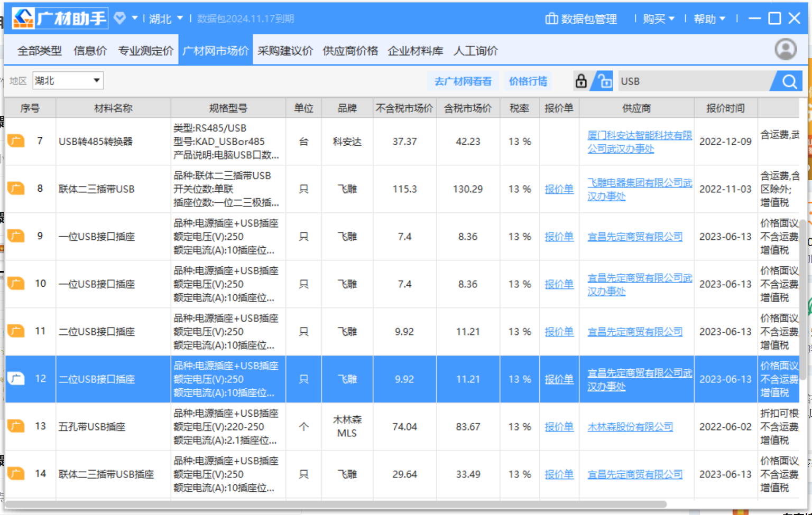Open 宜昌先定商贸有限公司 link in row 9
This screenshot has width=812, height=515.
[635, 237]
